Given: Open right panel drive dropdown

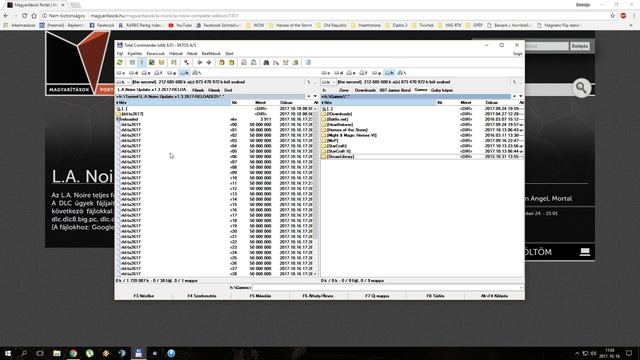Looking at the screenshot, I should (x=329, y=82).
